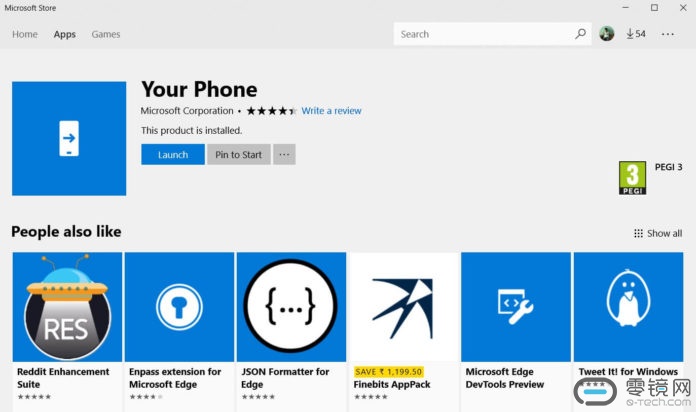Open the JSON Formatter braces icon tile
The width and height of the screenshot is (696, 412).
click(x=291, y=307)
